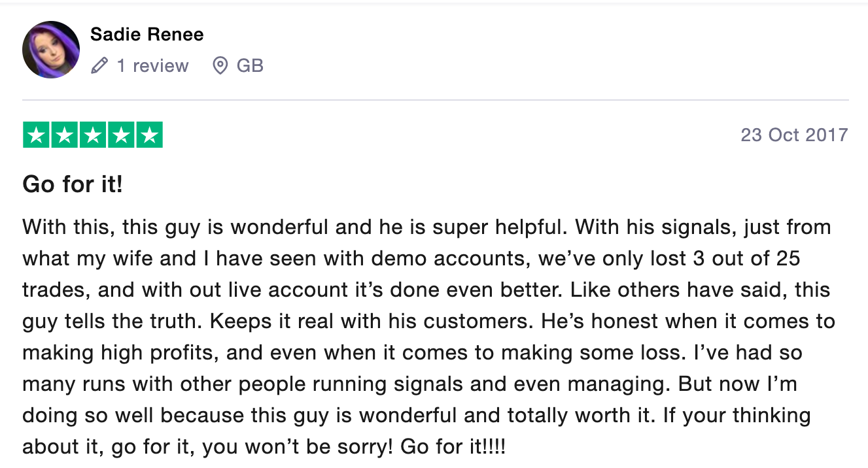
Task: Click the review date 23 Oct 2017
Action: coord(794,135)
